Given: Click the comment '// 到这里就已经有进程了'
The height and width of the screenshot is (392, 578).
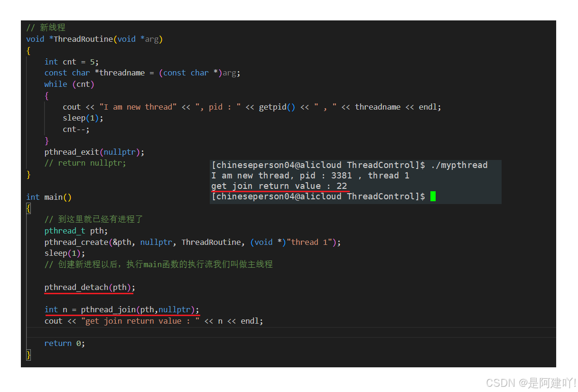Looking at the screenshot, I should point(93,219).
